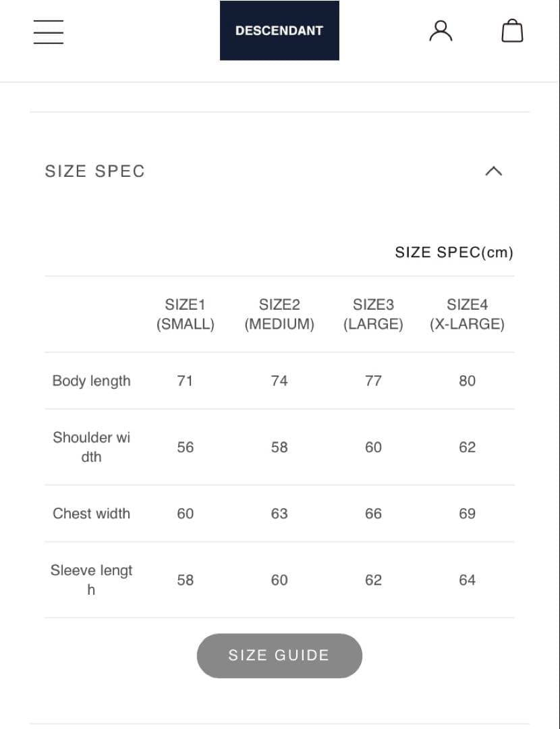Click the SIZE SPEC(cm) table caption

click(x=454, y=252)
